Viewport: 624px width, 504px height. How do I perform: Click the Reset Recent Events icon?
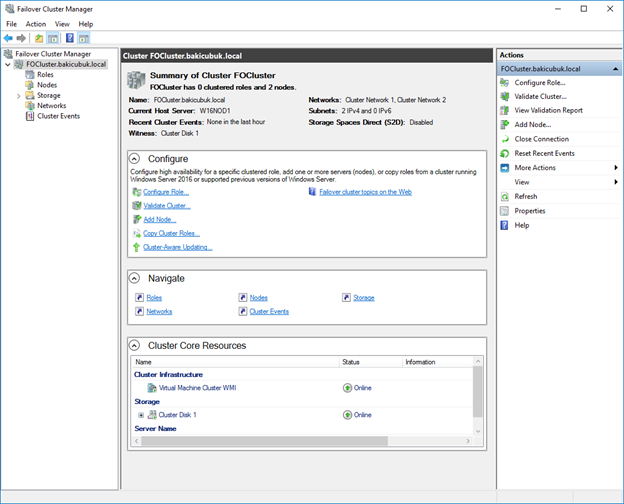coord(505,153)
